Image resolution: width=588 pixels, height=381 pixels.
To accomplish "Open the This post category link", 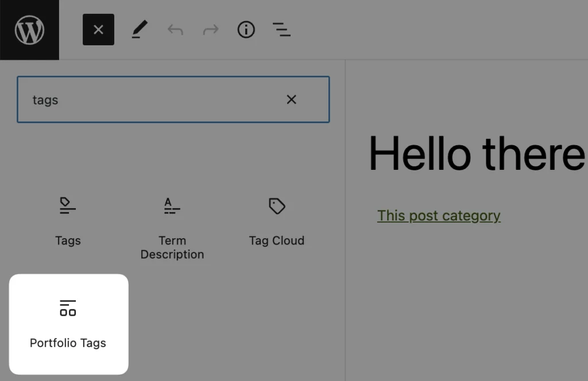I will pos(439,216).
